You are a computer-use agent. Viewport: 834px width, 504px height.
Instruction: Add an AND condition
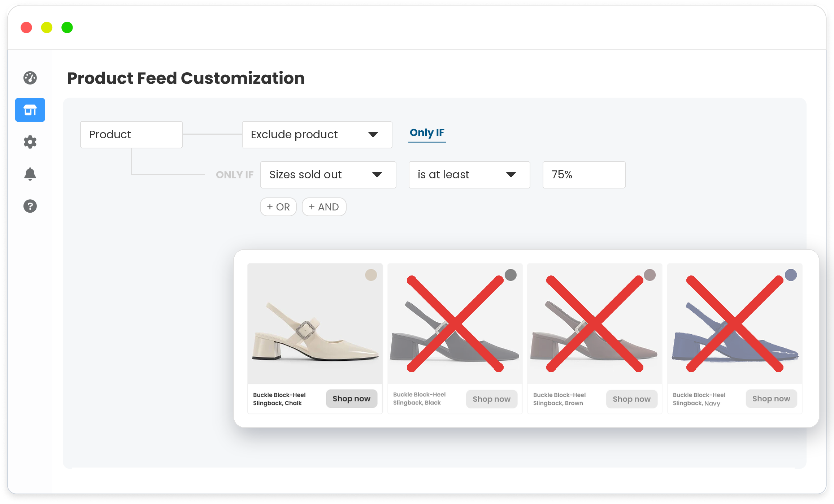click(x=324, y=207)
